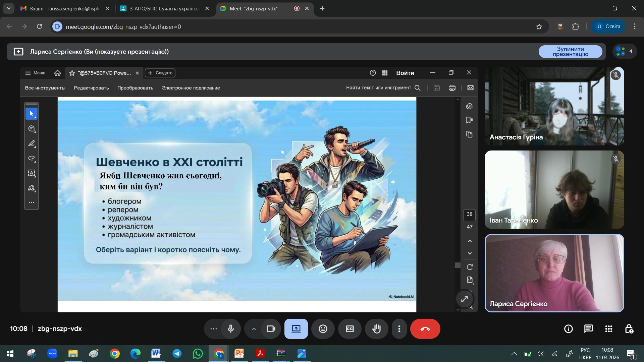Go to next page with down arrow
The width and height of the screenshot is (644, 362).
470,253
